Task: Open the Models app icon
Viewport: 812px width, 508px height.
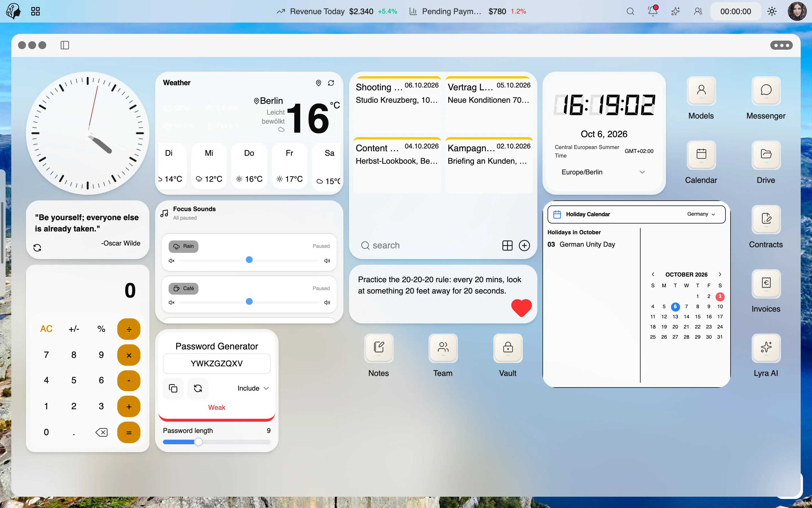Action: [701, 91]
